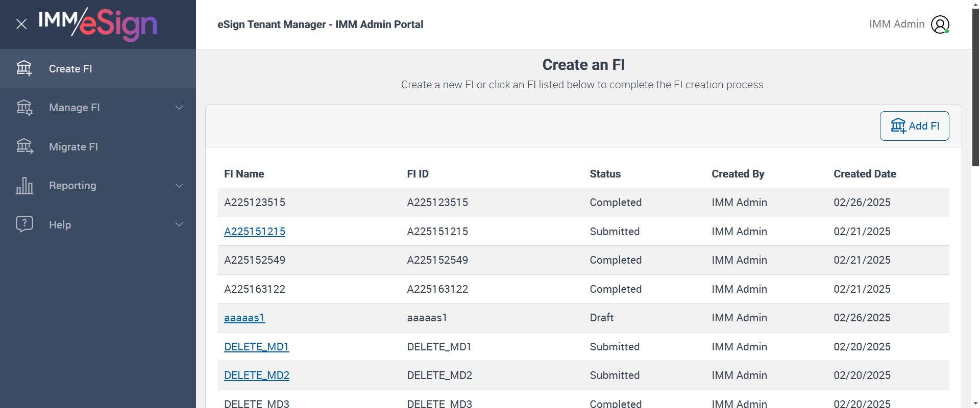The image size is (980, 408).
Task: Click the Reporting bar chart icon
Action: pyautogui.click(x=24, y=186)
